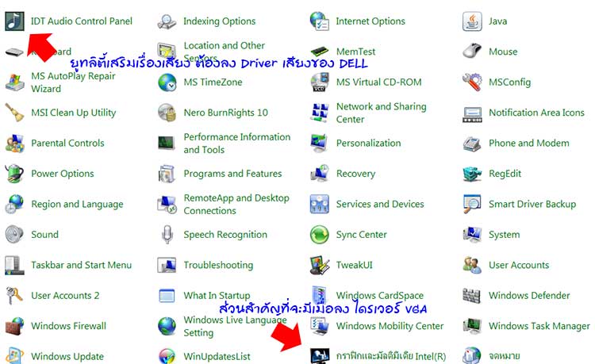
Task: Click the Network and Sharing Center icon
Action: 320,113
